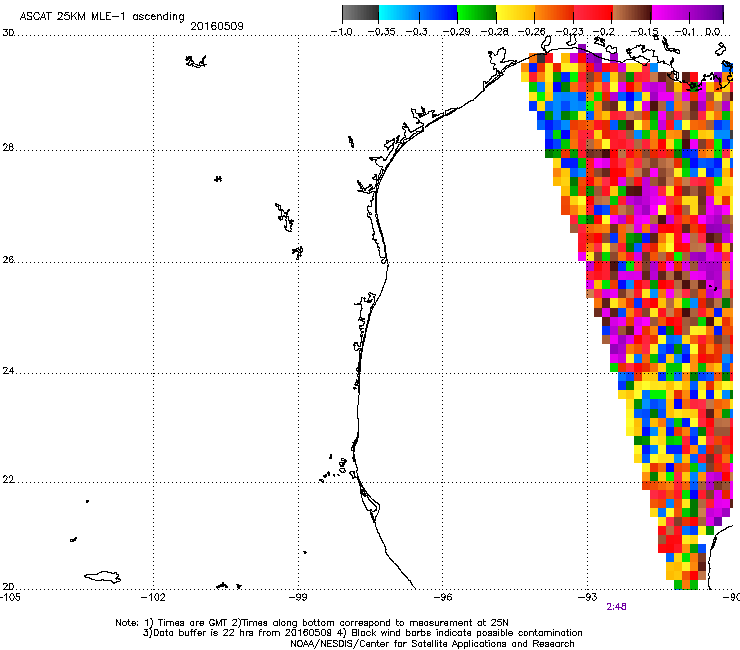
Task: Click the latitude label 22
Action: point(8,480)
